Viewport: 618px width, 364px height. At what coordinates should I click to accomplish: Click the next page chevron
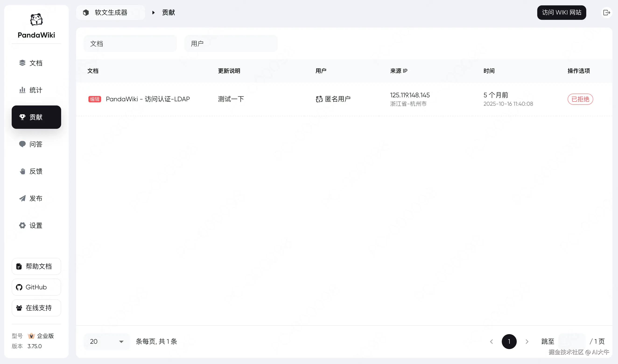point(527,341)
